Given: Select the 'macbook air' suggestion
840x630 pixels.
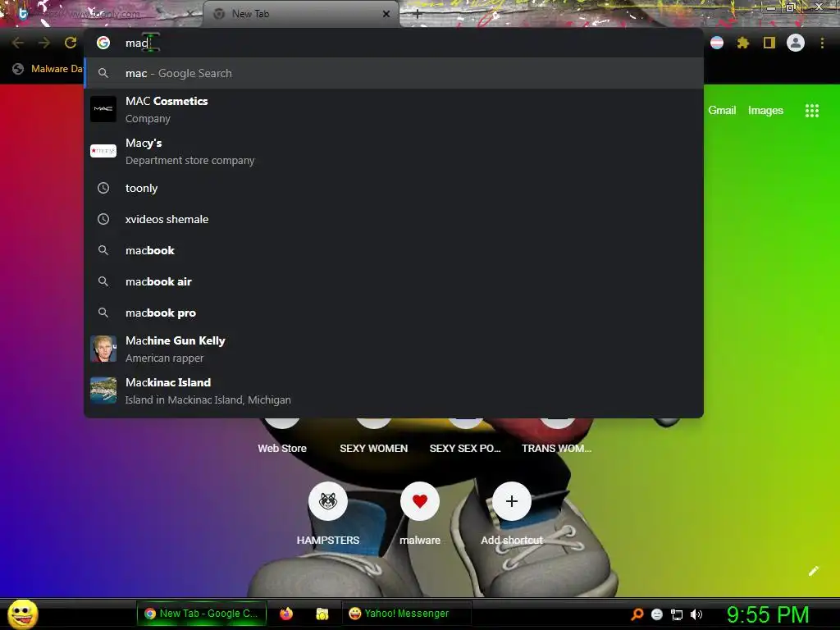Looking at the screenshot, I should 394,281.
